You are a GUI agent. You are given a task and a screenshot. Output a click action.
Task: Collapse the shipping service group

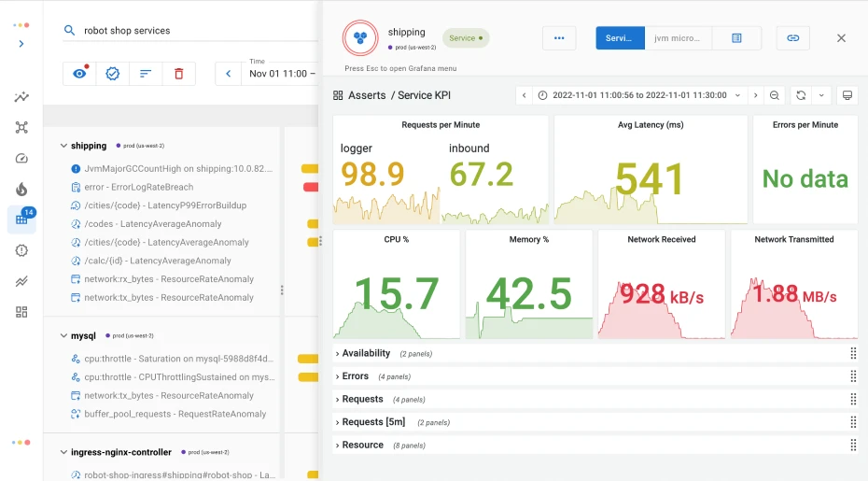click(x=63, y=147)
